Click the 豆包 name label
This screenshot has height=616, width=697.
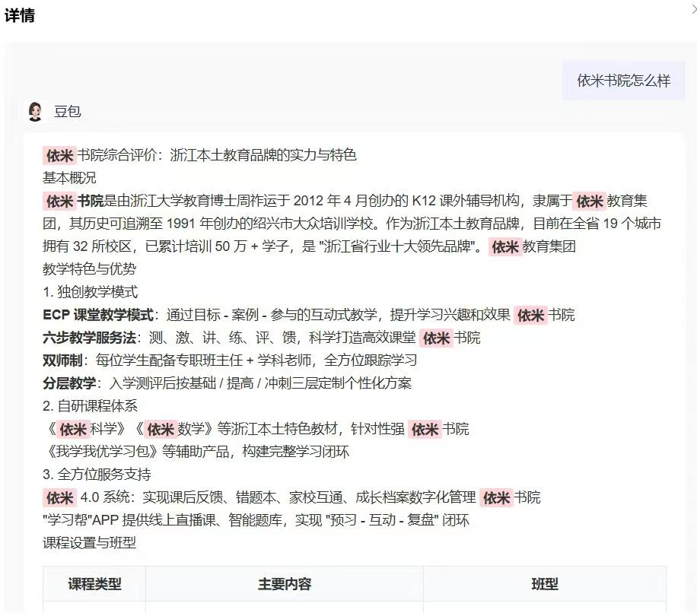tap(67, 112)
